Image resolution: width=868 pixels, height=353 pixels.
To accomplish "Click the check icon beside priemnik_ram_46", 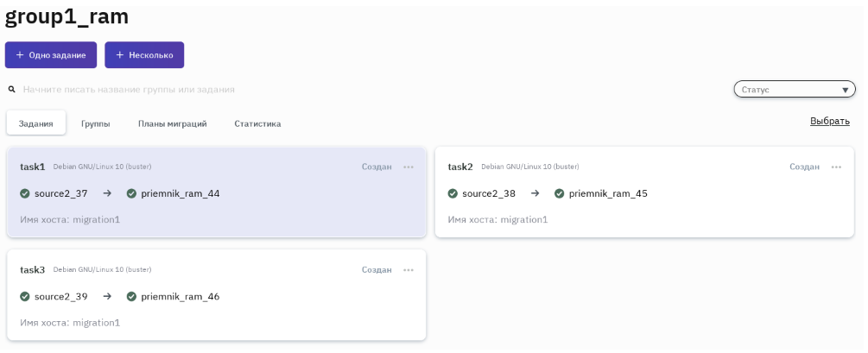I will pyautogui.click(x=131, y=297).
